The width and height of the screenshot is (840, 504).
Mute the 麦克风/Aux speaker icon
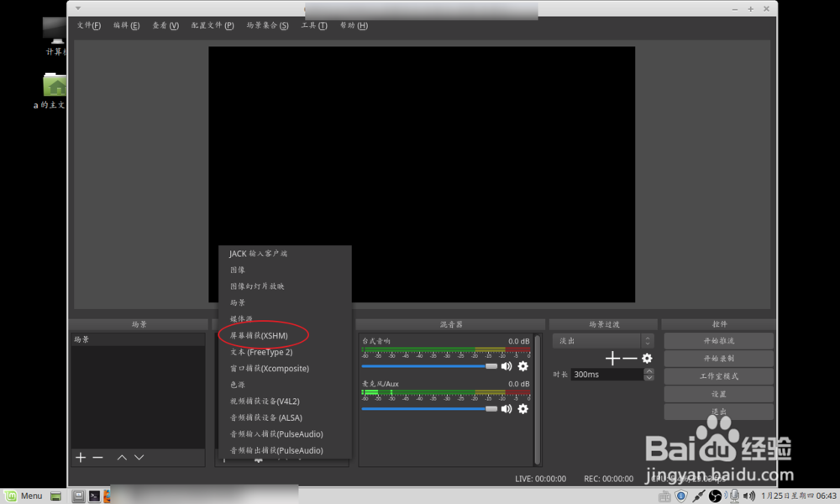(508, 409)
